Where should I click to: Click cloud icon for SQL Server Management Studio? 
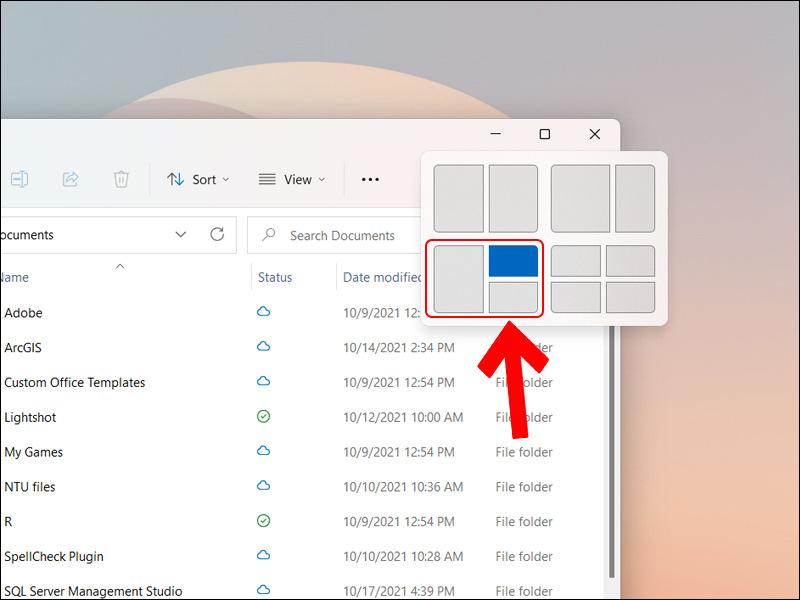263,589
